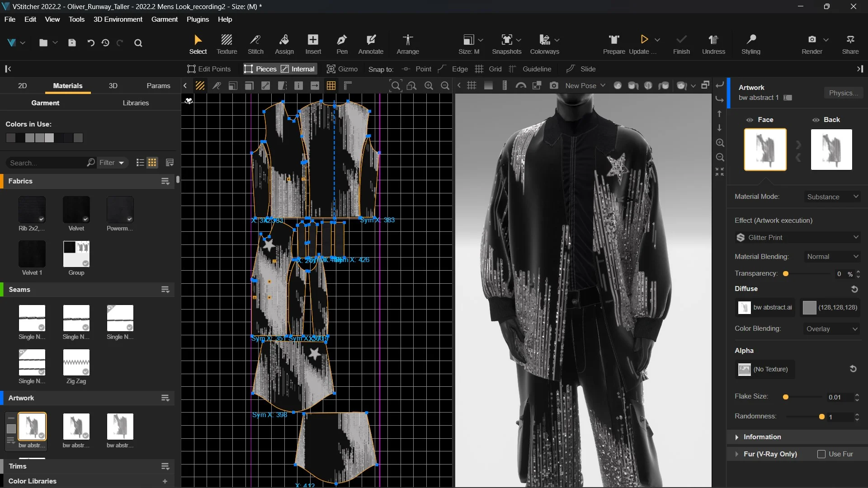This screenshot has height=488, width=868.
Task: Click the Save file icon
Action: [x=72, y=43]
